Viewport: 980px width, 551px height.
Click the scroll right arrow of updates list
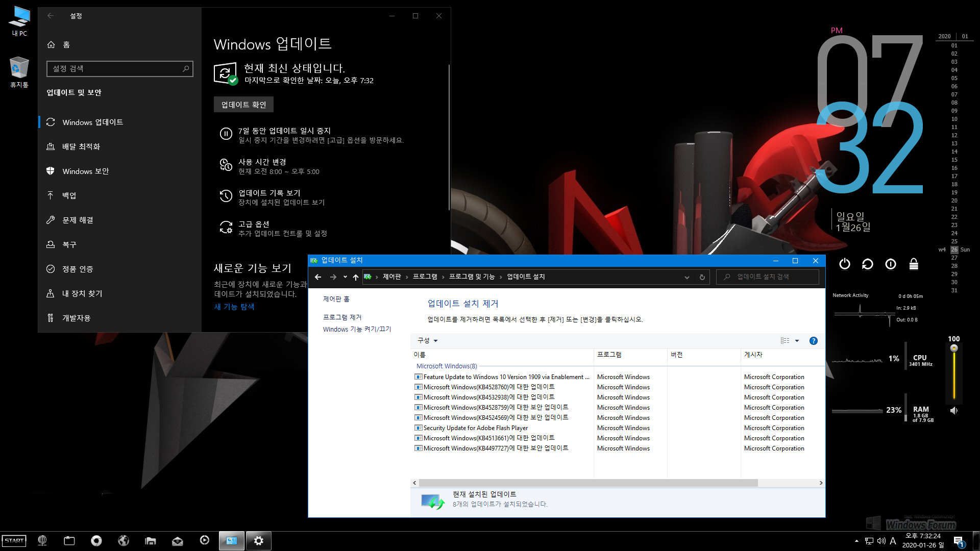point(821,483)
